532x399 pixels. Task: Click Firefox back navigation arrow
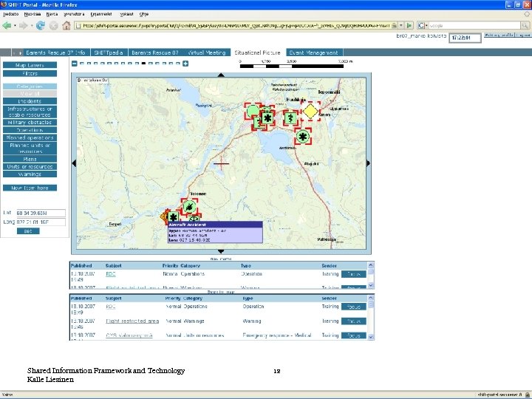(x=7, y=25)
